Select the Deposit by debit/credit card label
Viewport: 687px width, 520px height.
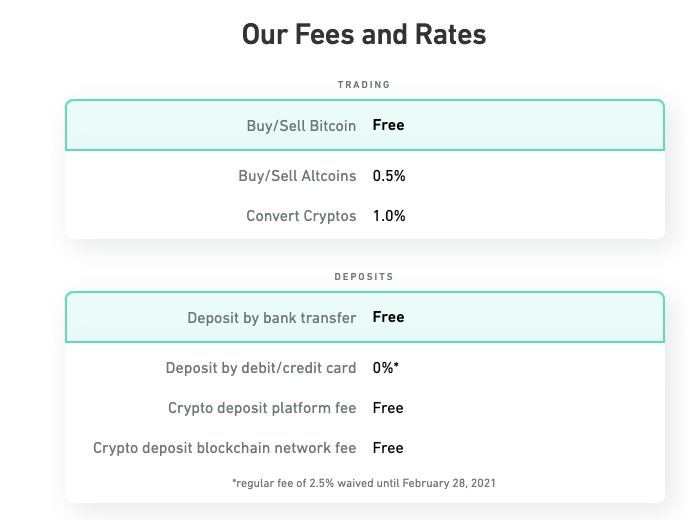pyautogui.click(x=260, y=368)
